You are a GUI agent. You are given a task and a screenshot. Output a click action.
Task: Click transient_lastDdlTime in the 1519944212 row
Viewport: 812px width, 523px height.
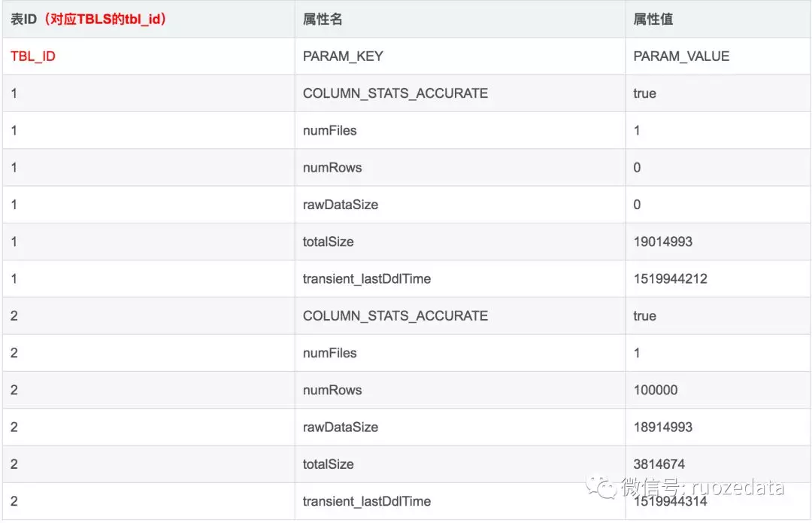click(x=367, y=279)
